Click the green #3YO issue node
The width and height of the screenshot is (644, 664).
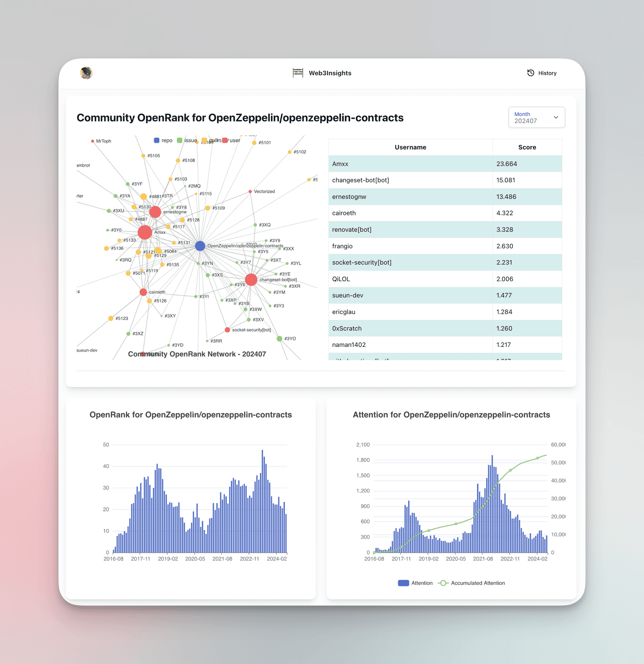pyautogui.click(x=279, y=339)
